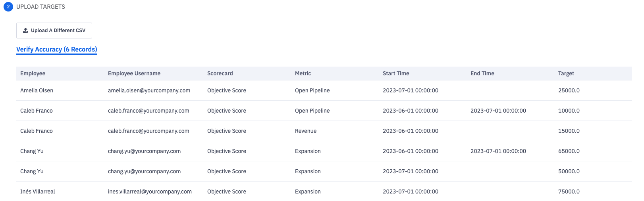Select the Start Time column header
The image size is (644, 201).
(396, 73)
